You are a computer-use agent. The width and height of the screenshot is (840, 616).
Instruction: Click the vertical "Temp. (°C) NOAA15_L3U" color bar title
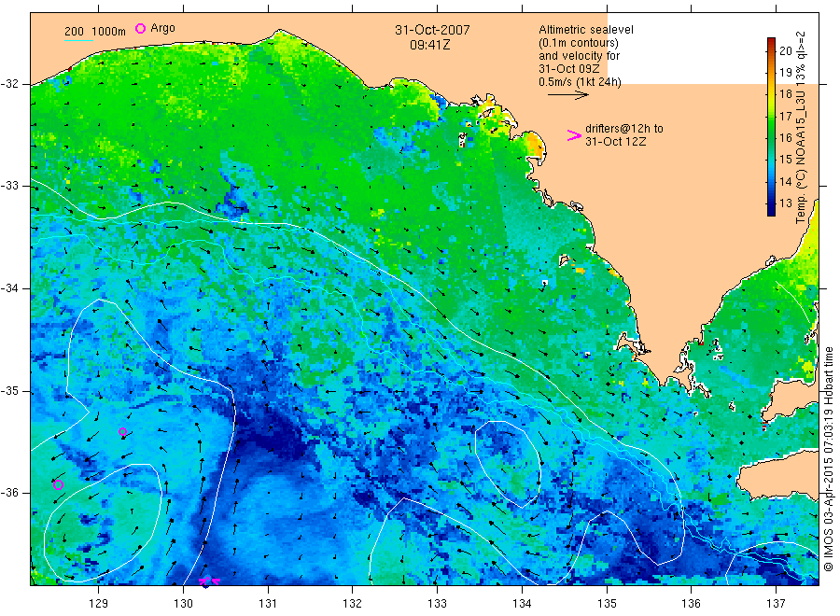(x=801, y=128)
